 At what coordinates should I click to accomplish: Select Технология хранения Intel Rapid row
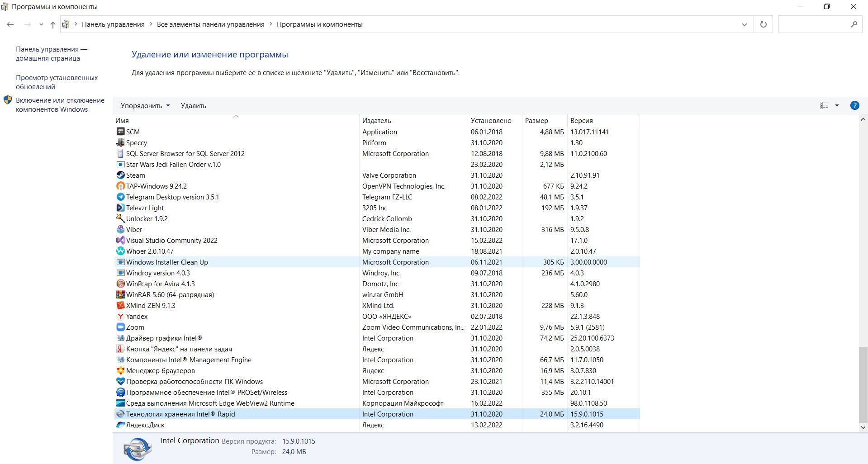click(x=377, y=414)
